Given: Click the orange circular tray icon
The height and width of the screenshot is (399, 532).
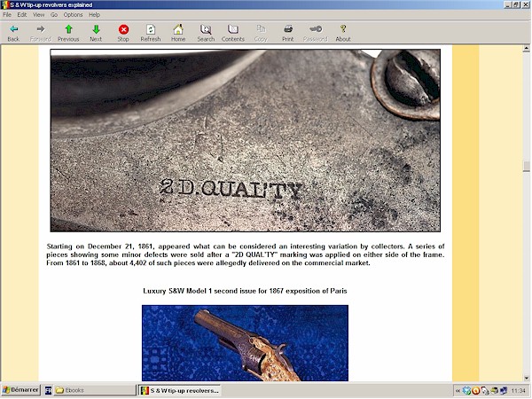Looking at the screenshot, I should 475,391.
